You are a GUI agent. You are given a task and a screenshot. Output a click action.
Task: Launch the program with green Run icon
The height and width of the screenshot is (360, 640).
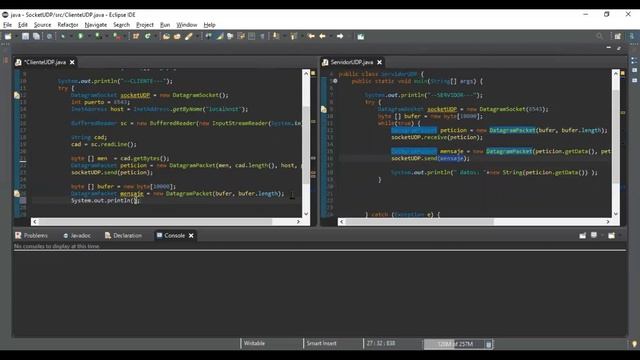coord(80,36)
